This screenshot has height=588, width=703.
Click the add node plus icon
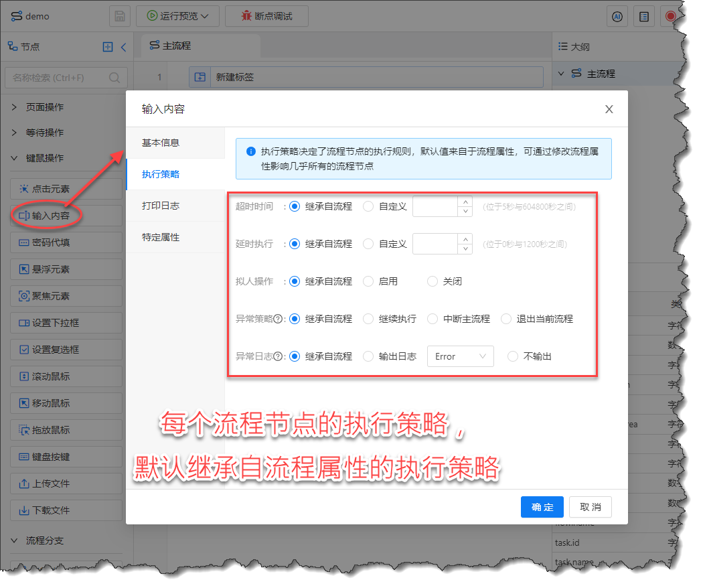pyautogui.click(x=108, y=47)
